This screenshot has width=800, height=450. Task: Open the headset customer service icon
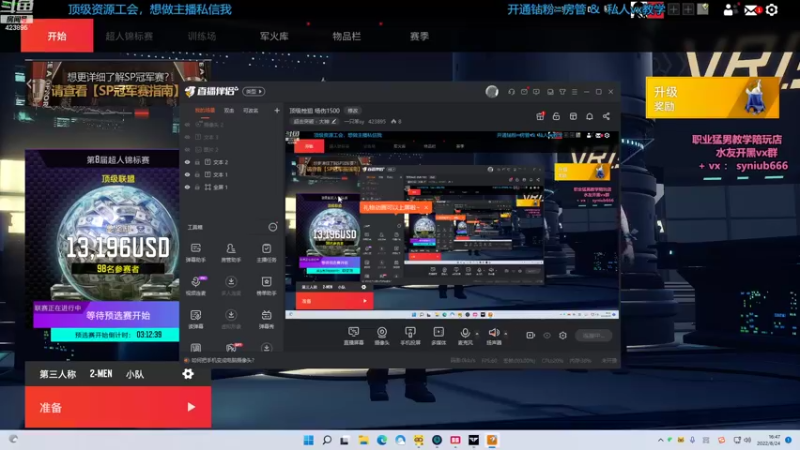point(511,92)
